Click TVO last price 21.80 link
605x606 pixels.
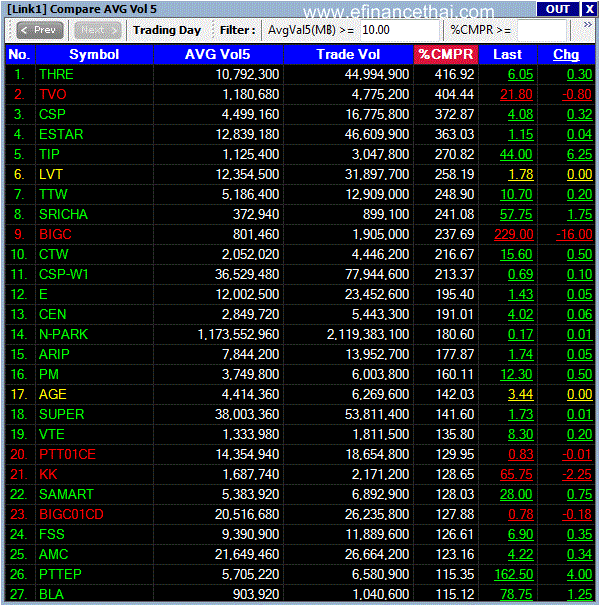click(x=516, y=94)
